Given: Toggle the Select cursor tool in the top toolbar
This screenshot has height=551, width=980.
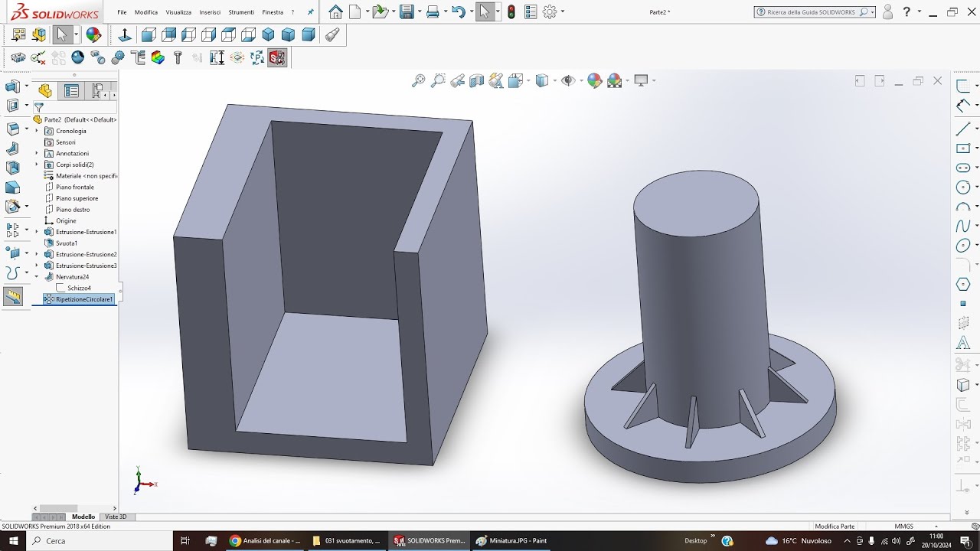Looking at the screenshot, I should 484,11.
